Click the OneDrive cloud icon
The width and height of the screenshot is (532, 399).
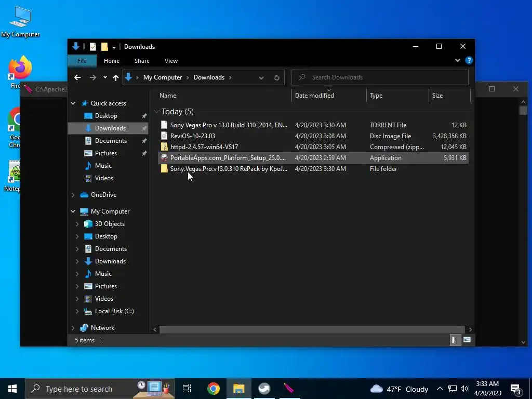pyautogui.click(x=84, y=195)
